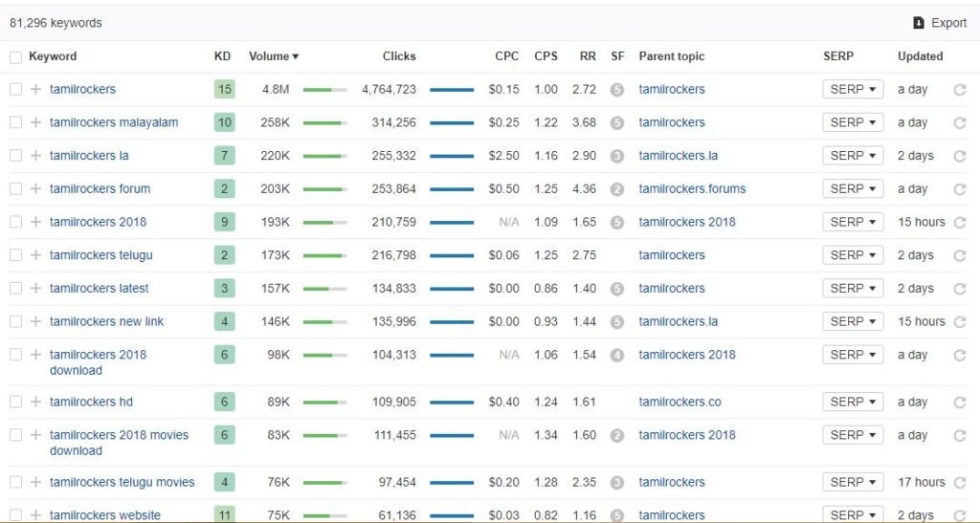This screenshot has height=523, width=980.
Task: Open SERP features badge for tamilrockers new link
Action: 617,322
